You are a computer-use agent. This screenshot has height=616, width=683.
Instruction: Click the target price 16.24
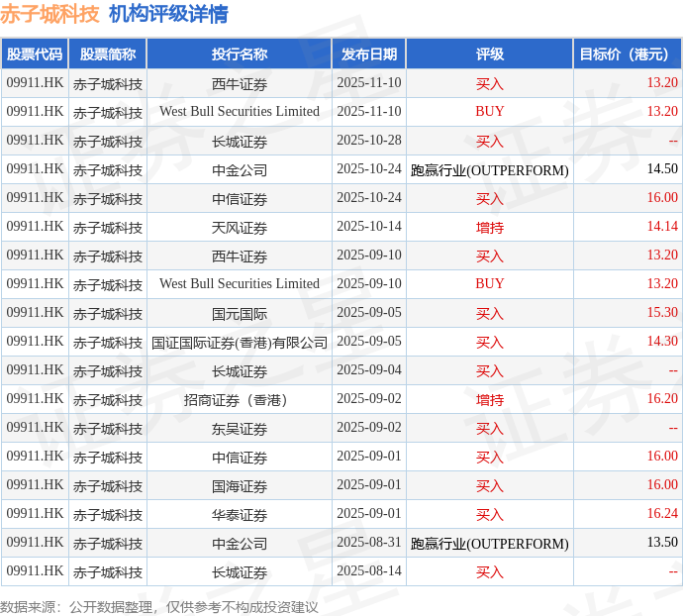coord(662,514)
